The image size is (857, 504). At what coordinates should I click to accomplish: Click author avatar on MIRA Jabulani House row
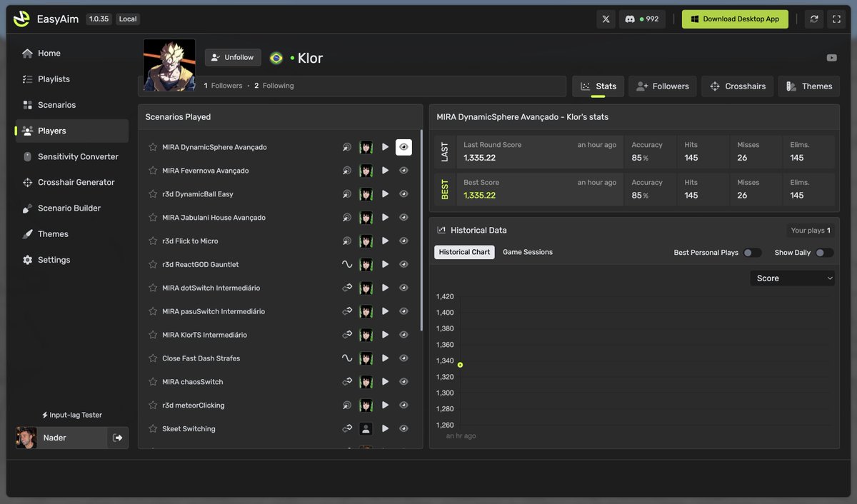click(366, 218)
